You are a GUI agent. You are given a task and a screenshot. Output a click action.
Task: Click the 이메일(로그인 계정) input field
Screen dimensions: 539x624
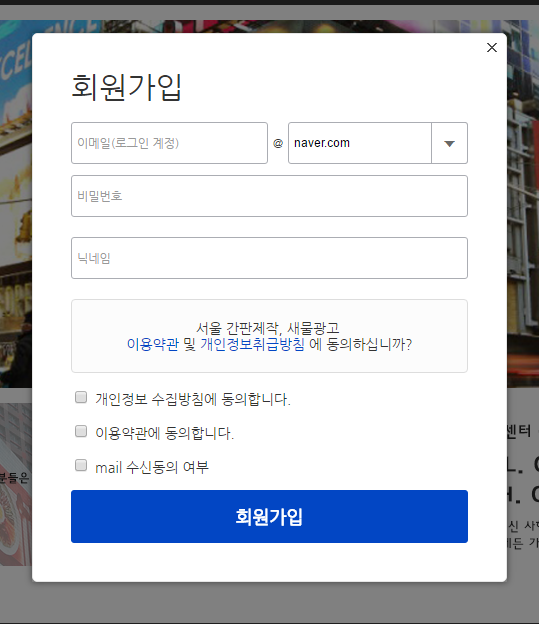169,143
